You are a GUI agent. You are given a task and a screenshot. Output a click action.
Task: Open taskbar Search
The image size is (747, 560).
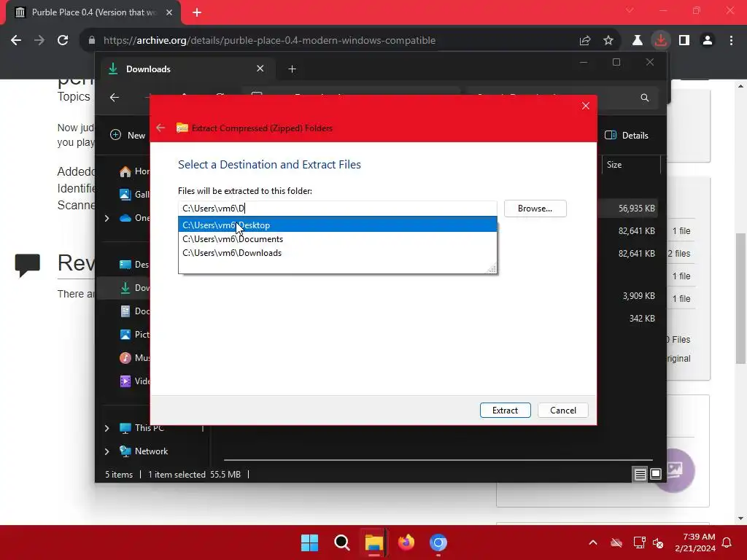(x=341, y=542)
